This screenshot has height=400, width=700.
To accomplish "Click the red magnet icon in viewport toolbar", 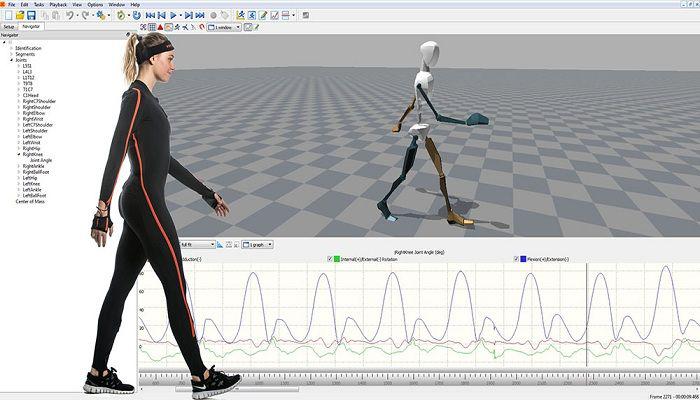I will click(202, 27).
